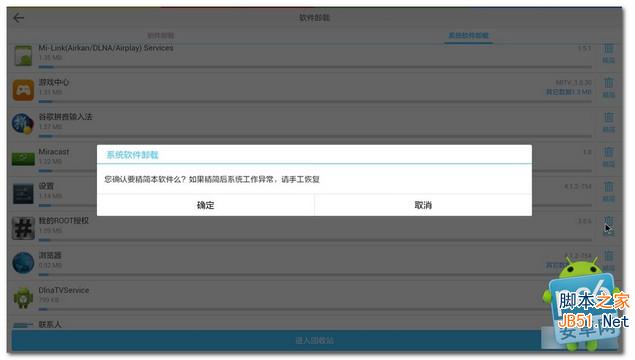
Task: Select Mi-Link(Airkan/DLNA/Airplay) Services text
Action: pyautogui.click(x=106, y=48)
